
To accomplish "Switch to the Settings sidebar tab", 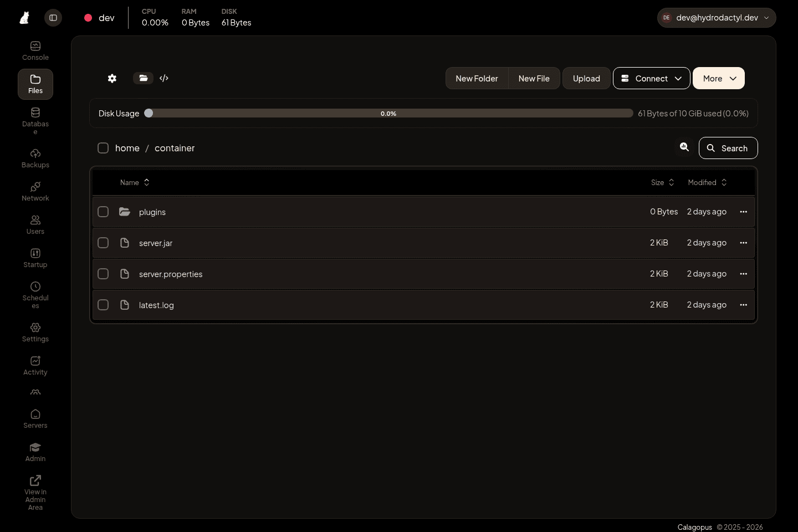I will (x=35, y=332).
